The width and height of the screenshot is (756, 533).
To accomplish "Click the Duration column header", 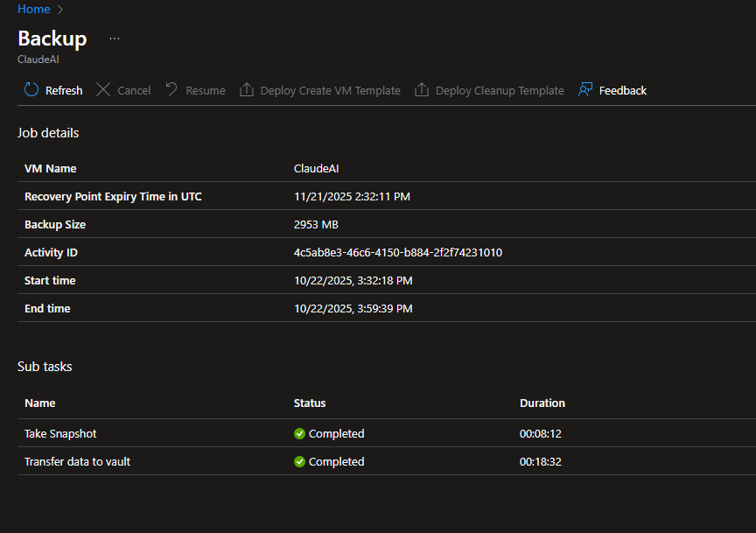I will [542, 403].
